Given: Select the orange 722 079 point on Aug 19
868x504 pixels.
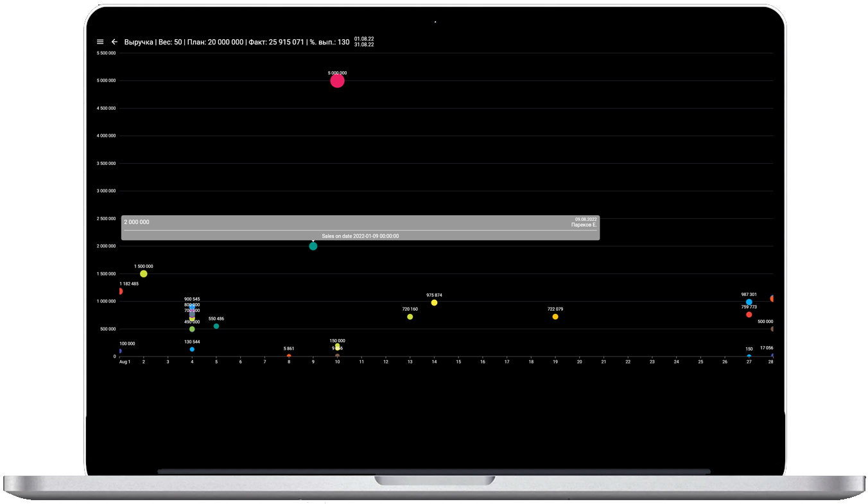Looking at the screenshot, I should [555, 317].
